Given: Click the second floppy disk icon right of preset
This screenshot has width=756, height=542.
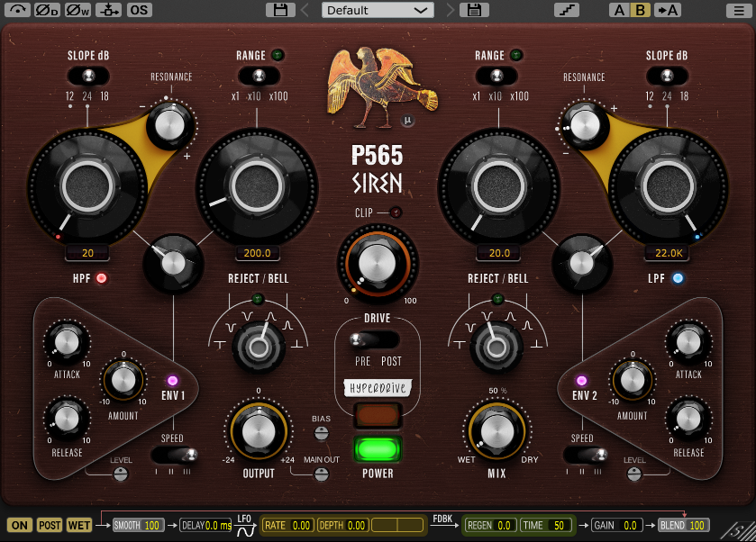Looking at the screenshot, I should coord(474,10).
